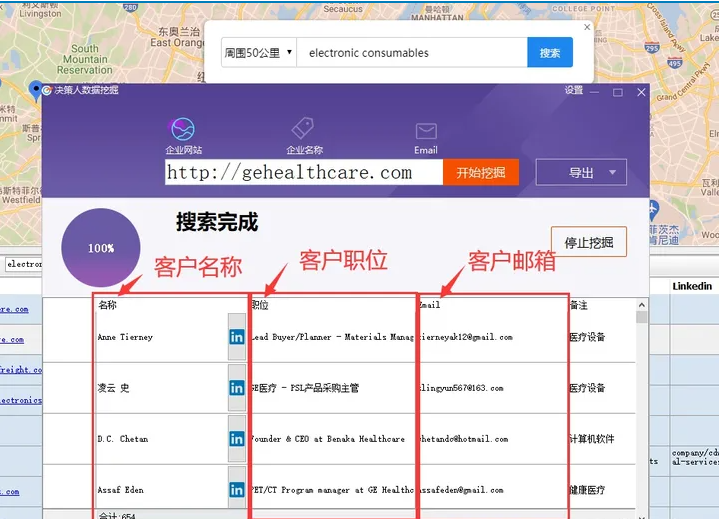Click the 职位 column header
Viewport: 719px width, 519px height.
pos(260,305)
